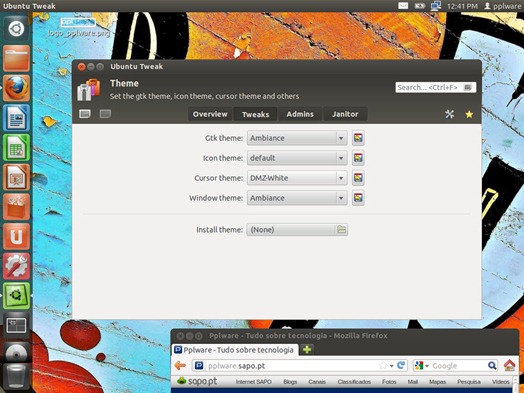Open the Canais link in Firefox

317,382
